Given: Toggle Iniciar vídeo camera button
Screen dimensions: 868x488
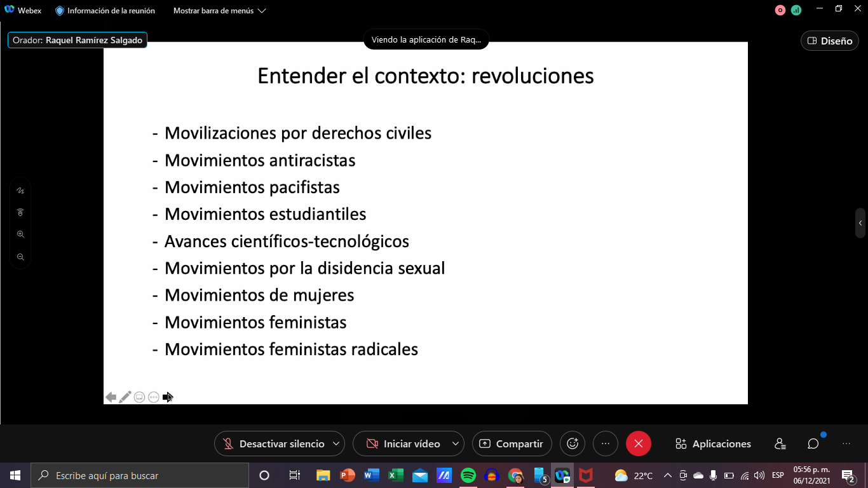Looking at the screenshot, I should [x=402, y=444].
